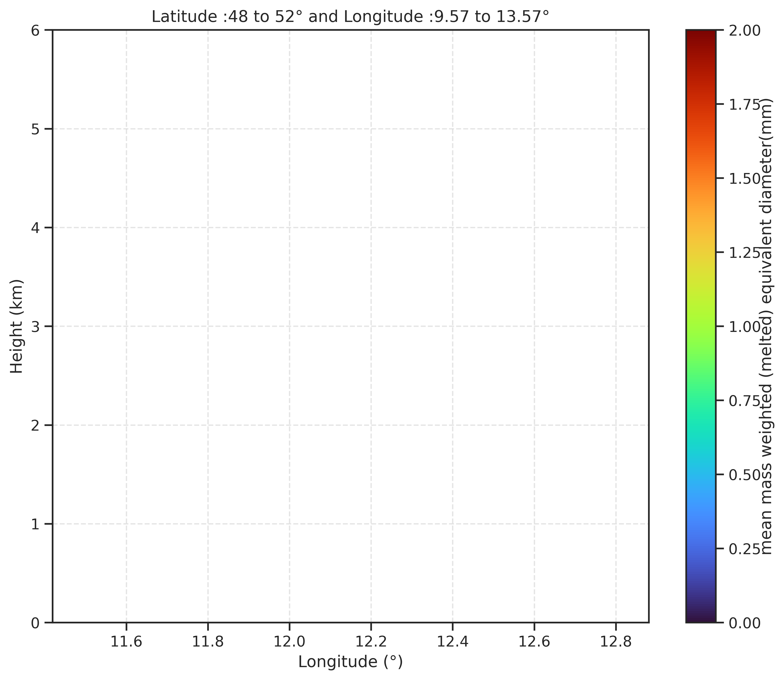The image size is (784, 680).
Task: Click the 12.2 longitude tick label
Action: 371,642
